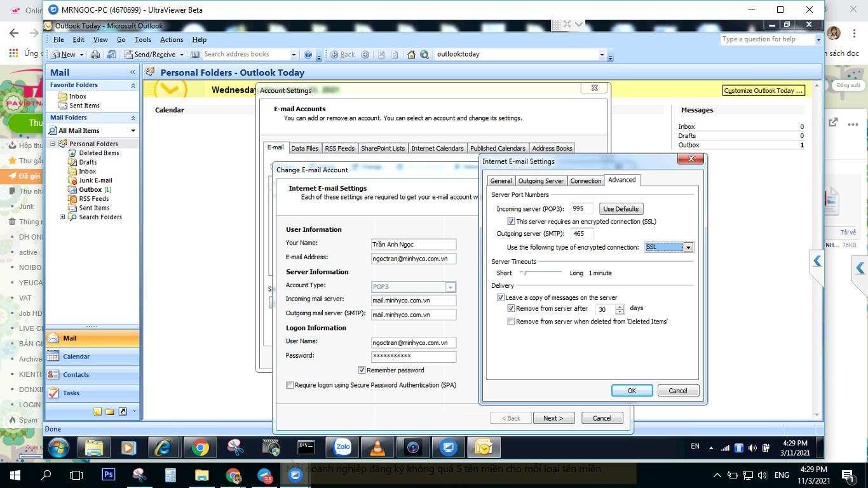Toggle 'Leave a copy of messages on the server'
868x488 pixels.
(x=501, y=297)
